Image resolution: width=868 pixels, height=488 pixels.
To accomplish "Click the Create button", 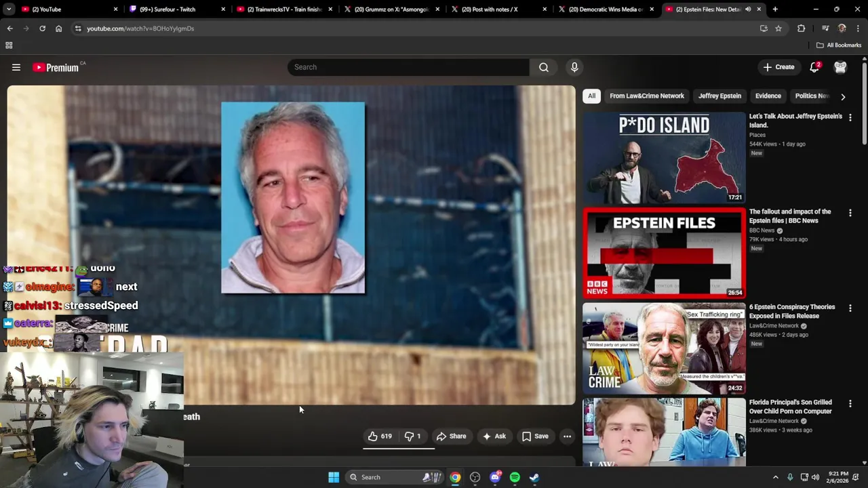I will pos(778,67).
